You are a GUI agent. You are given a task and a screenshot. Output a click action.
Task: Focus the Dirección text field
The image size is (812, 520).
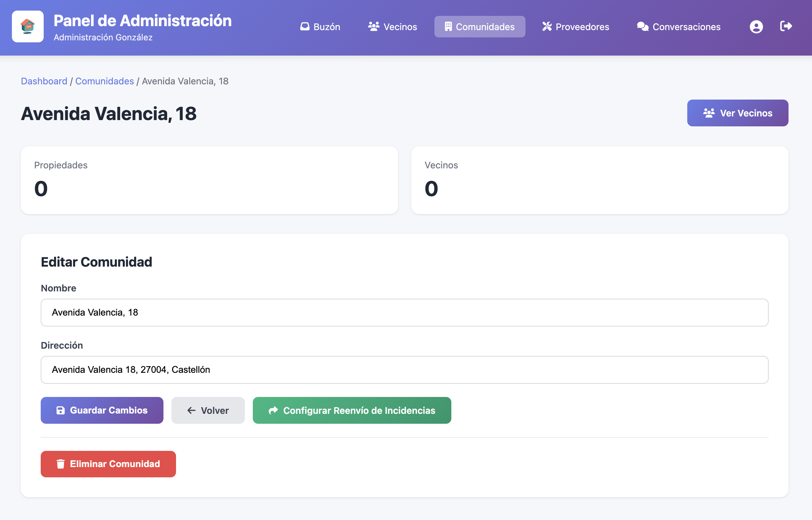(x=404, y=370)
